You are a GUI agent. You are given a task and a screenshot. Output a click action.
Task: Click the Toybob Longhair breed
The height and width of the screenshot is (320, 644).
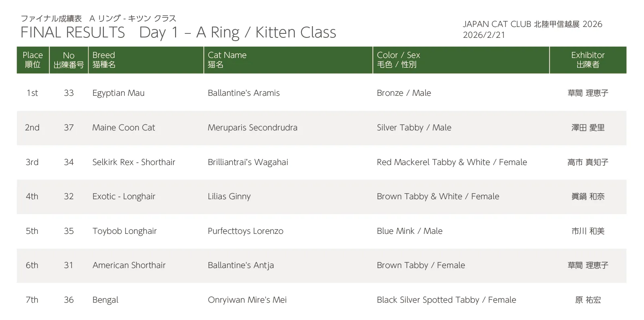(x=124, y=231)
